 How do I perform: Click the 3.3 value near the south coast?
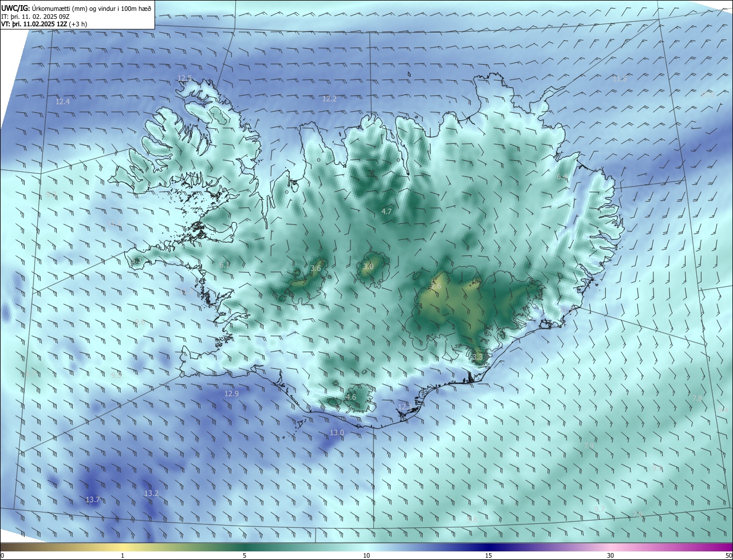click(478, 357)
